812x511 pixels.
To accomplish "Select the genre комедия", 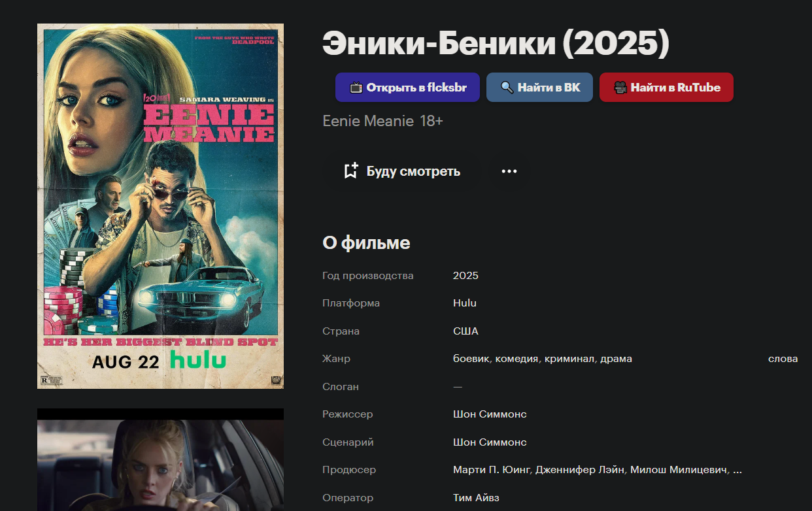I will [516, 359].
